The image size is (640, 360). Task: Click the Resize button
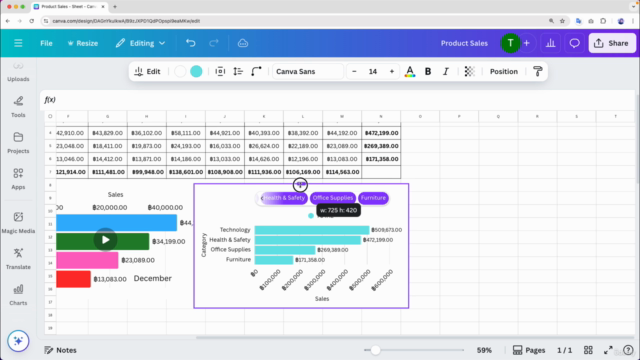[x=83, y=43]
